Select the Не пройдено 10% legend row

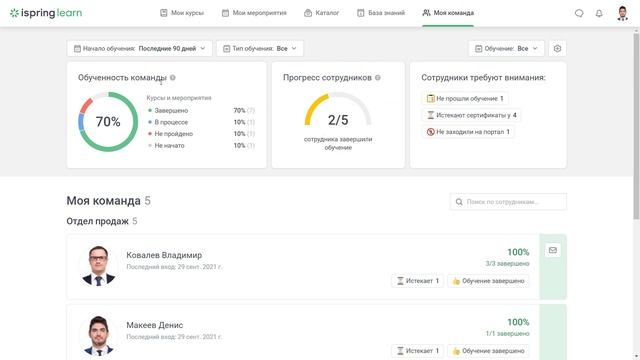click(201, 134)
